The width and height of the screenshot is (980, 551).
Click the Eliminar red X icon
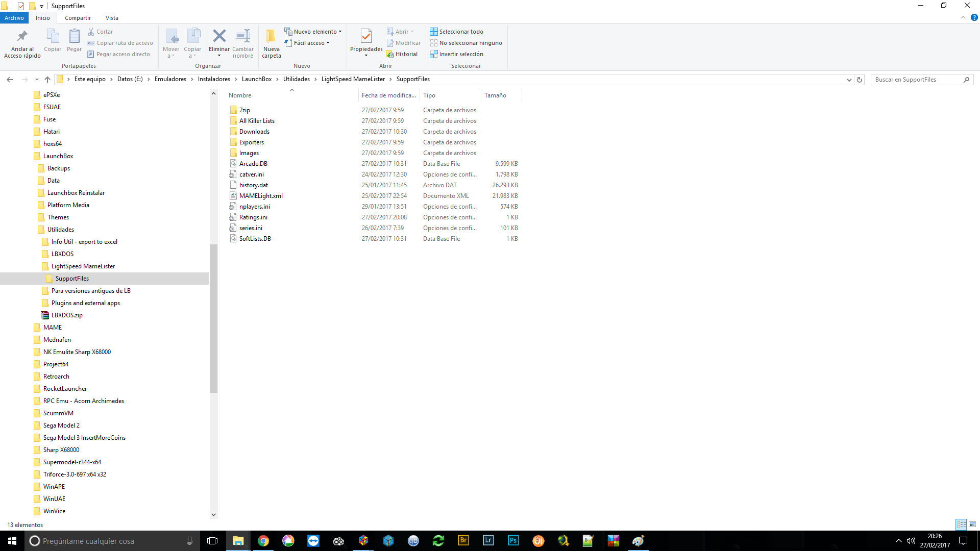point(219,36)
